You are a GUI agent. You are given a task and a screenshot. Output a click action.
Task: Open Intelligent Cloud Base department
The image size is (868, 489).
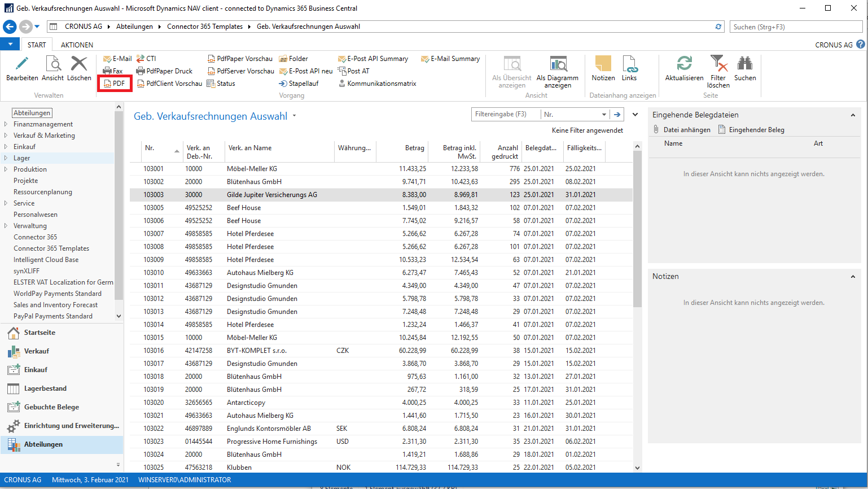click(46, 260)
